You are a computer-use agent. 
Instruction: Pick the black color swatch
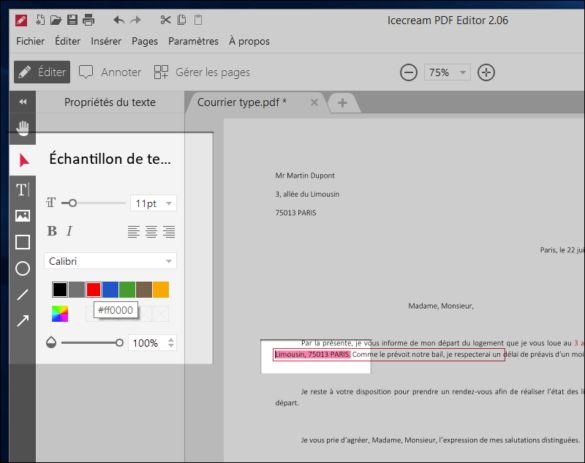(60, 290)
